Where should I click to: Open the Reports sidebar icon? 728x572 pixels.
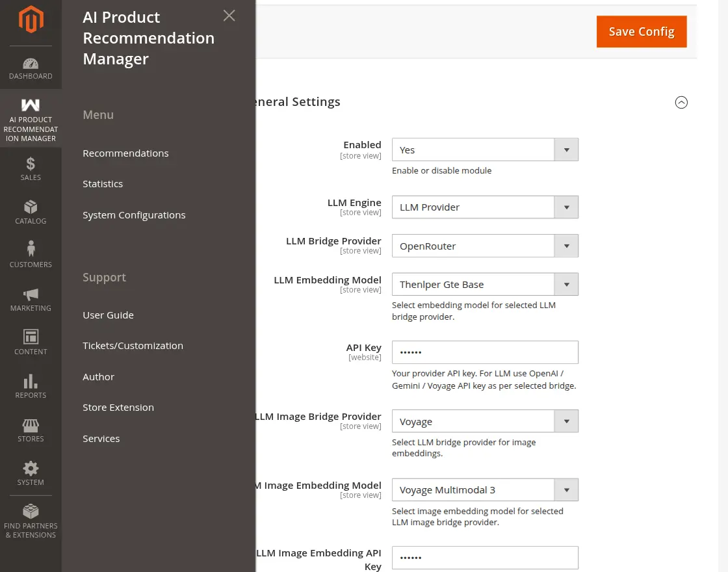tap(31, 387)
